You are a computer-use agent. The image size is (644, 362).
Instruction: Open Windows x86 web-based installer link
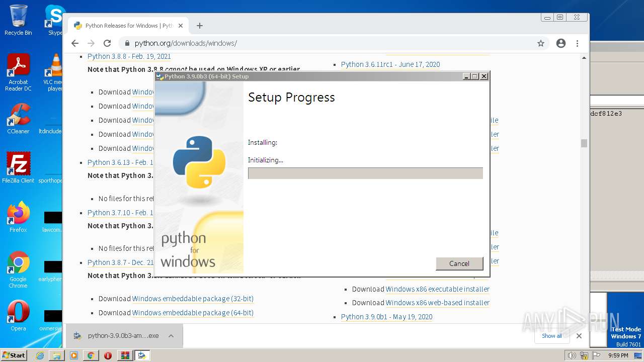(x=438, y=303)
